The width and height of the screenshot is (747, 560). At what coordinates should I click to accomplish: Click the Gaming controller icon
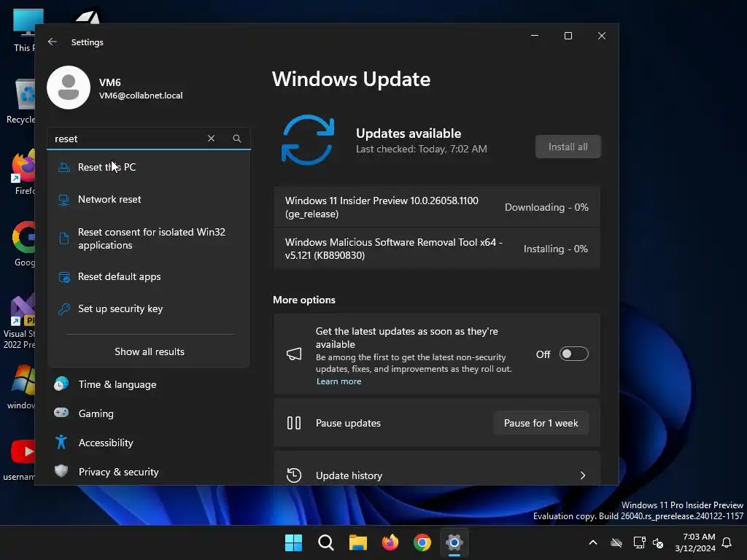coord(61,413)
